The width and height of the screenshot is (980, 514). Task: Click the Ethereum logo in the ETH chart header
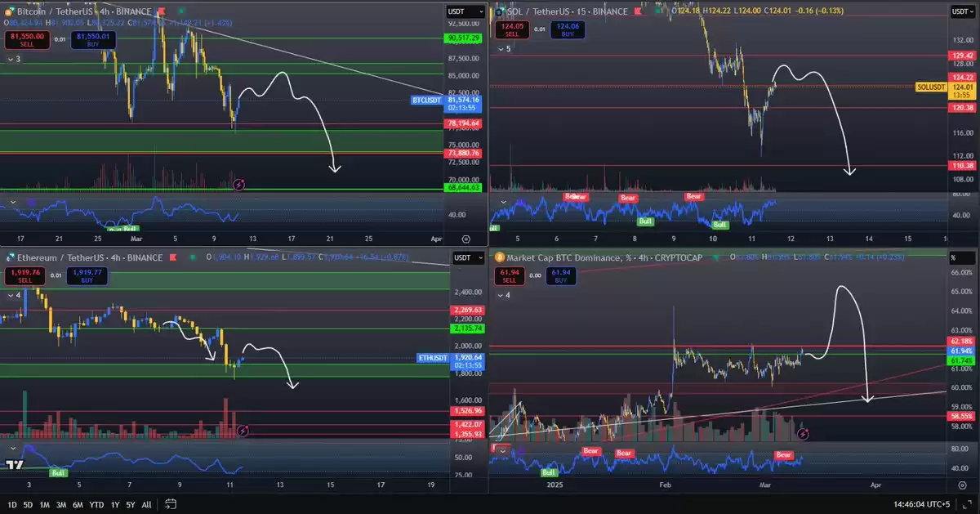[x=9, y=258]
